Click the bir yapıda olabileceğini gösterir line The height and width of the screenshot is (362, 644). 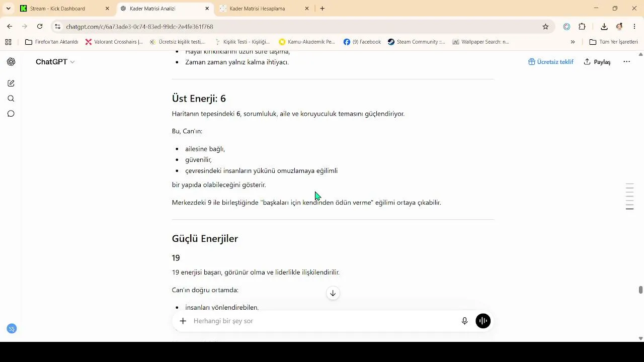[219, 185]
